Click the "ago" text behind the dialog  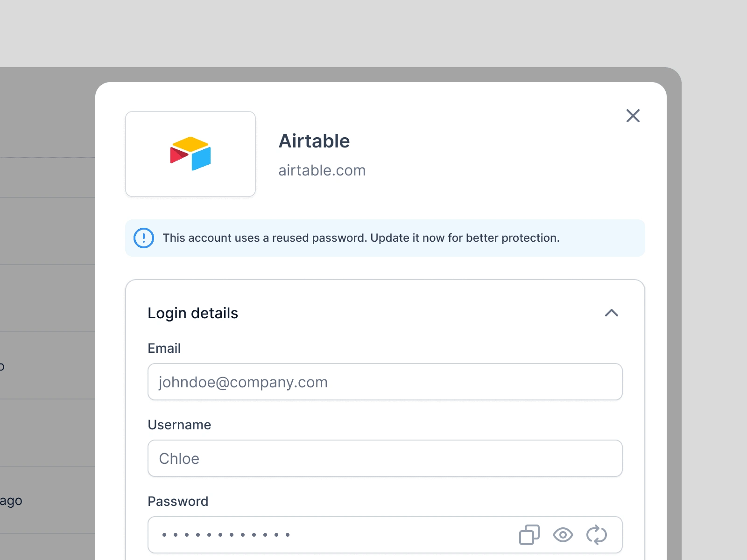(x=11, y=501)
